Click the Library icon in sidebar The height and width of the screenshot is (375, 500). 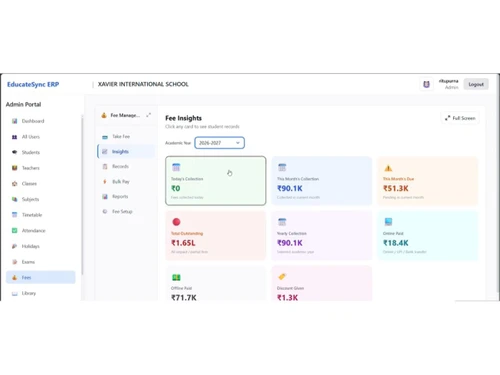(14, 293)
